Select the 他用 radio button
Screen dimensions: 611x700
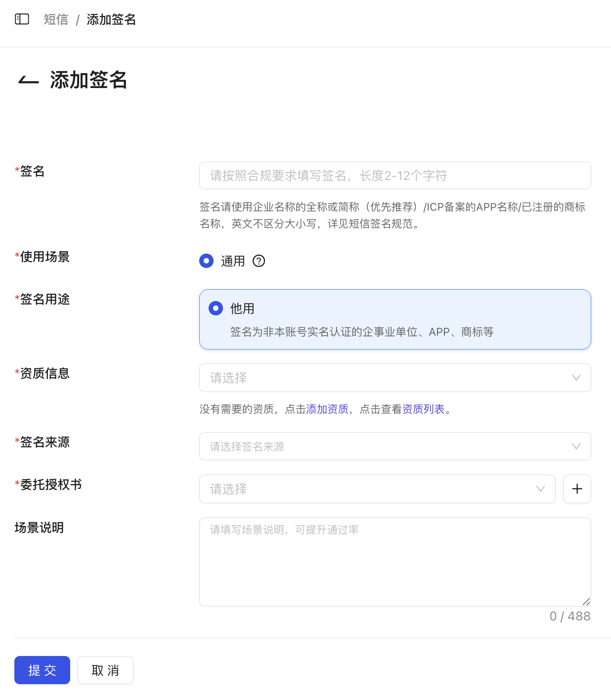216,308
